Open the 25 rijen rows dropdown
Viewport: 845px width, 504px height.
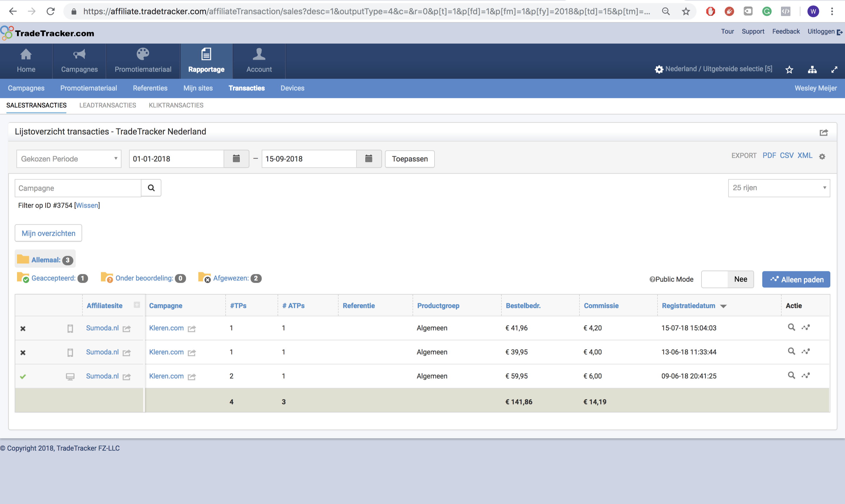point(779,188)
